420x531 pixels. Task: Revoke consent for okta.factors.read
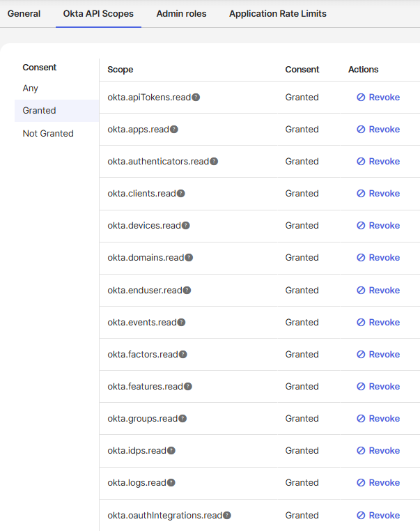tap(378, 355)
